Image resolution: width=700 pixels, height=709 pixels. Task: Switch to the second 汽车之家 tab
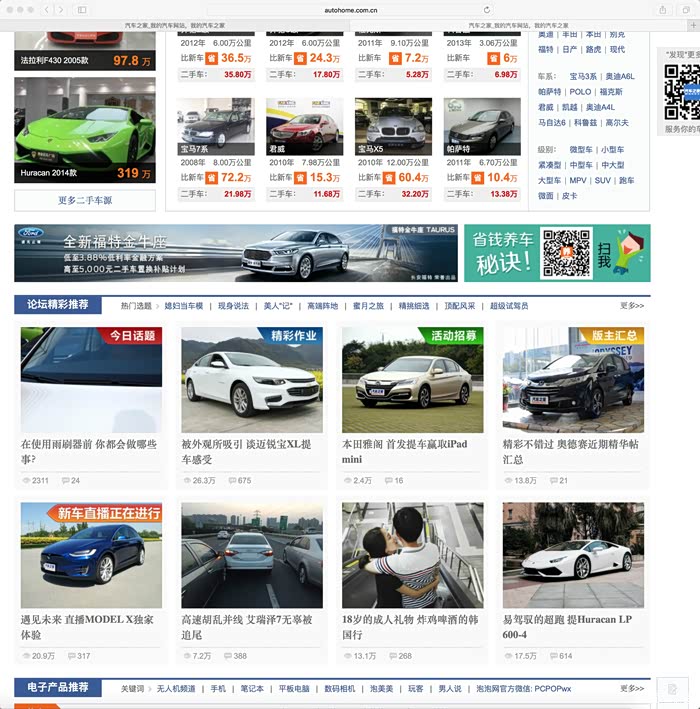(x=518, y=25)
